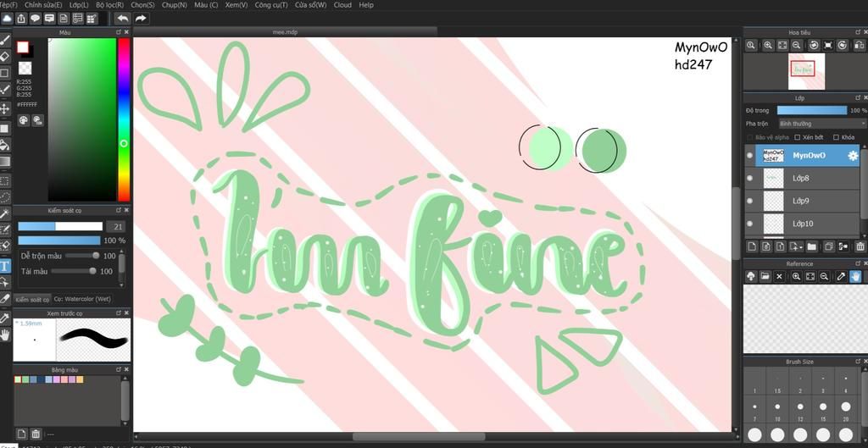Open the Lớp(L) menu
This screenshot has height=448, width=868.
tap(79, 4)
